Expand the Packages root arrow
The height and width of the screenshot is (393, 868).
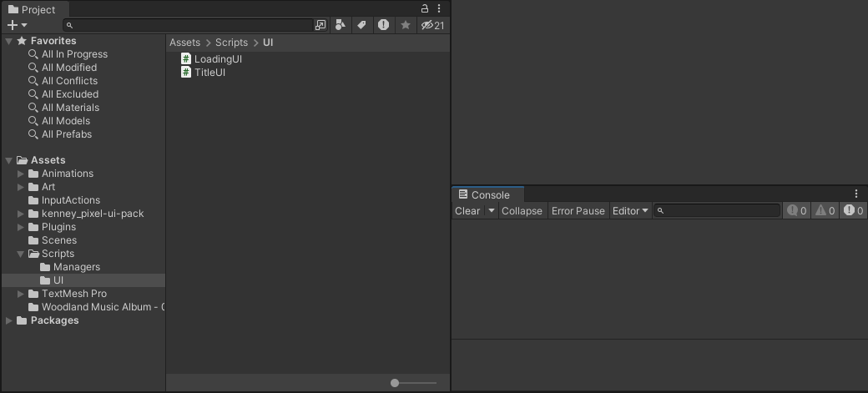click(9, 320)
